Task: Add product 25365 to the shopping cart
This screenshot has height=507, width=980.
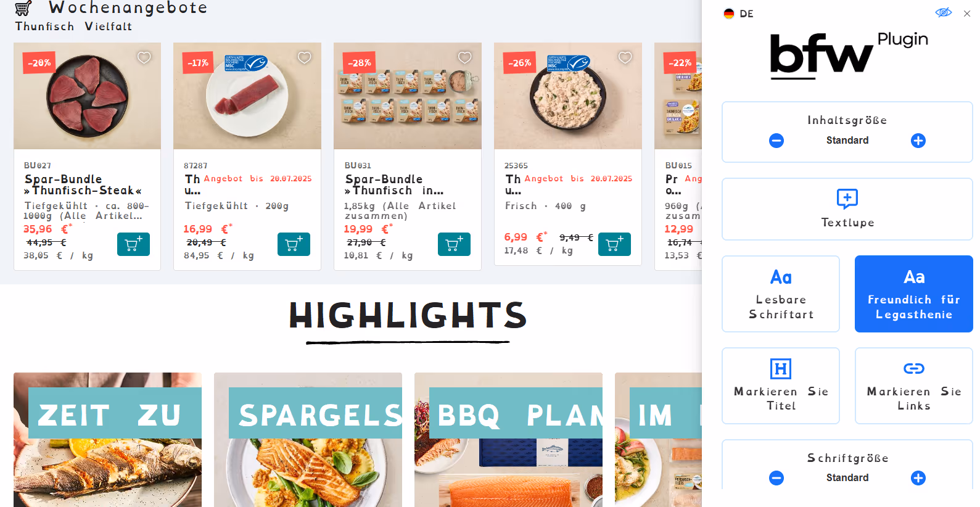Action: (x=614, y=244)
